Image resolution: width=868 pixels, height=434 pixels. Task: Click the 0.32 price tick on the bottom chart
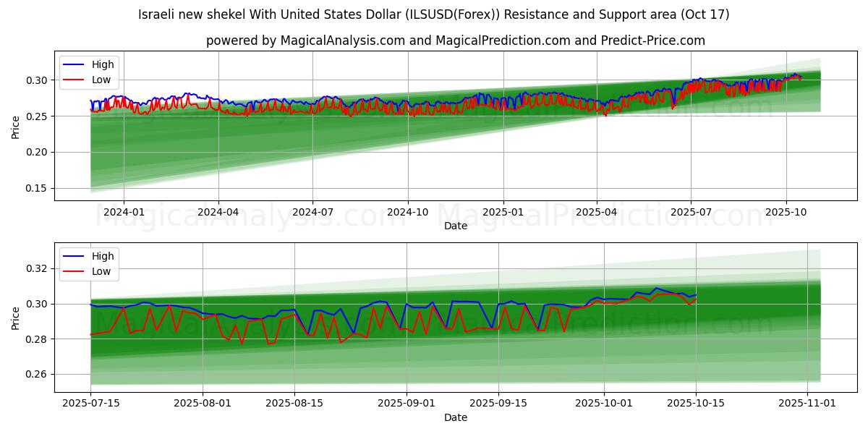38,268
